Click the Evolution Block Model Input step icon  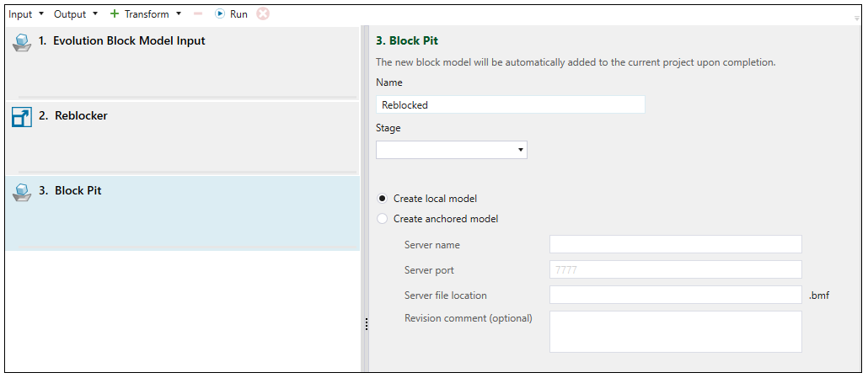point(22,42)
